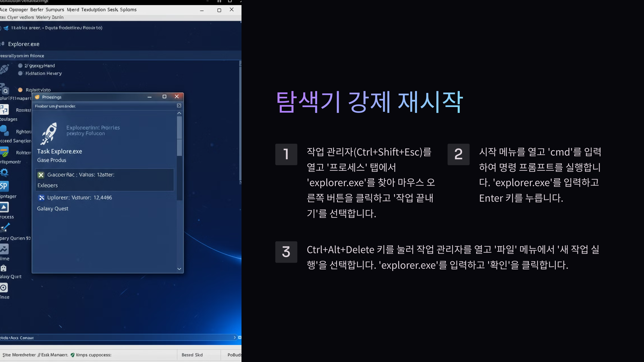Expand the right arrow on bottom Conaur bar

[x=235, y=338]
